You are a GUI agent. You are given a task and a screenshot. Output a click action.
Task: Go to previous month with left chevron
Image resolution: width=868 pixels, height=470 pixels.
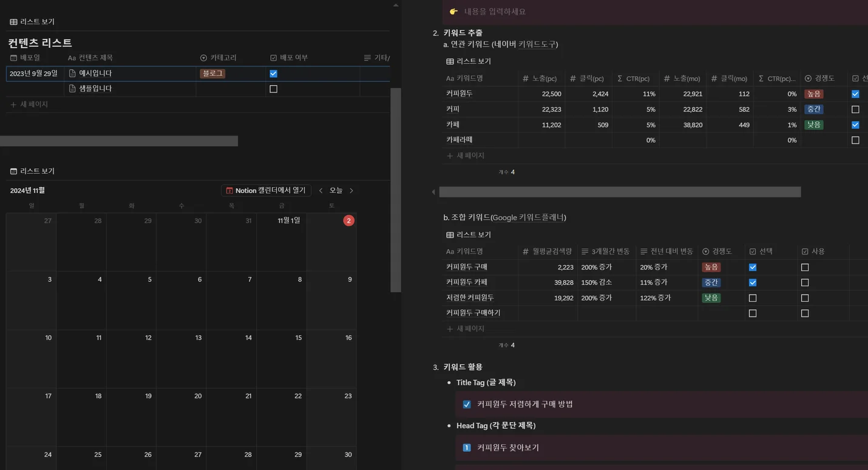(x=321, y=191)
